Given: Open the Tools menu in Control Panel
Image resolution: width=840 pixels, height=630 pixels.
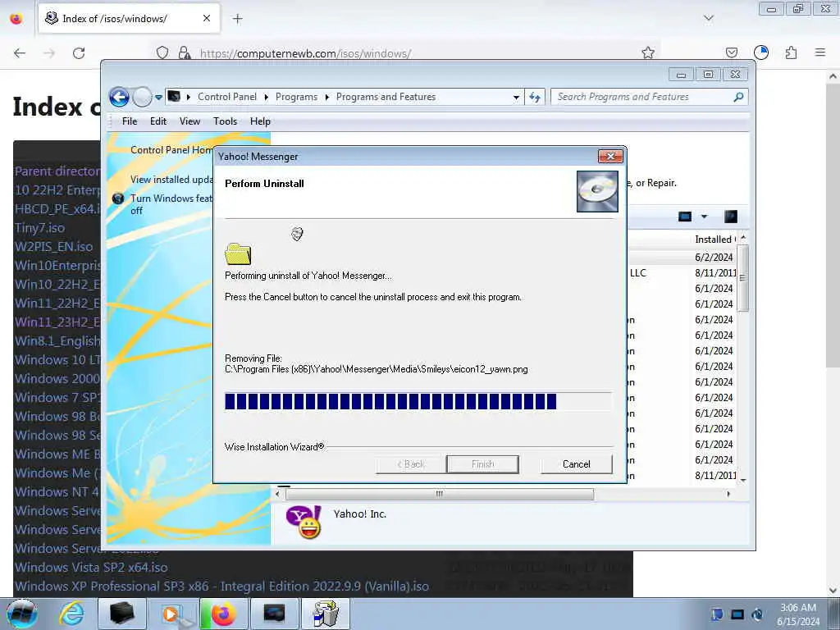Looking at the screenshot, I should (225, 121).
